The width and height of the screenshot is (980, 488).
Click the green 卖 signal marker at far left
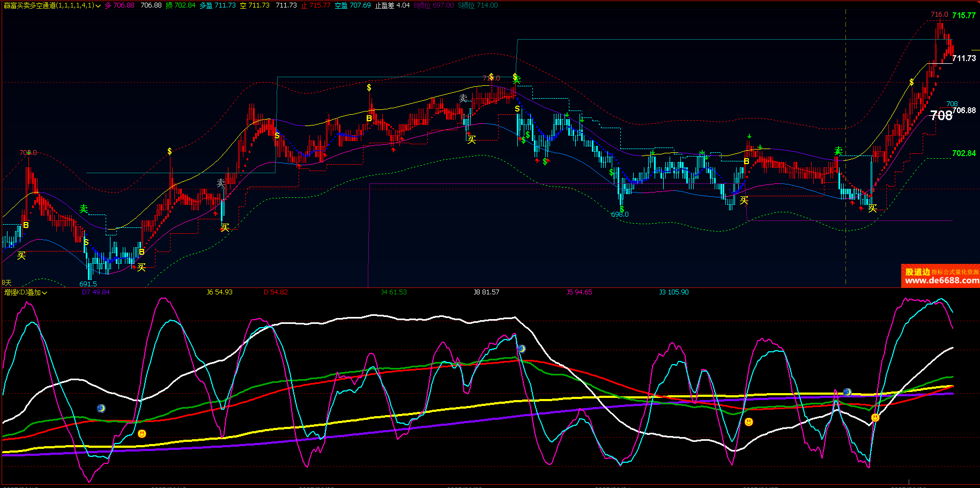(84, 209)
